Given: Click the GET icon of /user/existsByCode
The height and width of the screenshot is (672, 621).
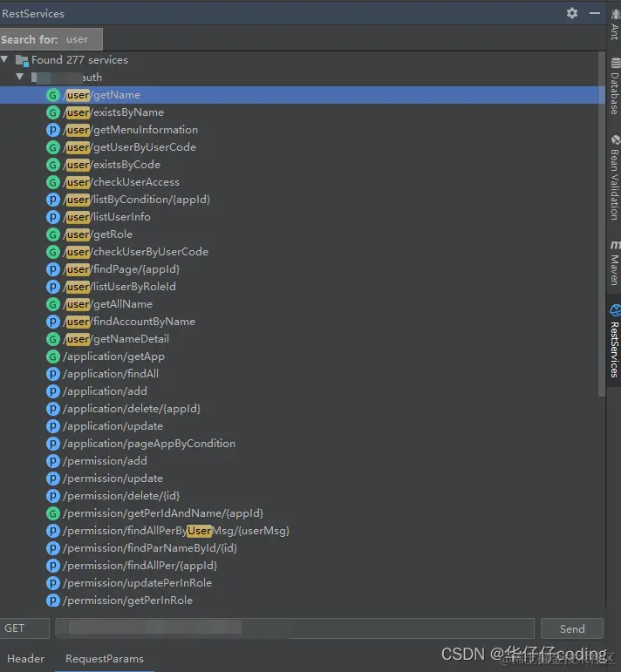Looking at the screenshot, I should (52, 165).
